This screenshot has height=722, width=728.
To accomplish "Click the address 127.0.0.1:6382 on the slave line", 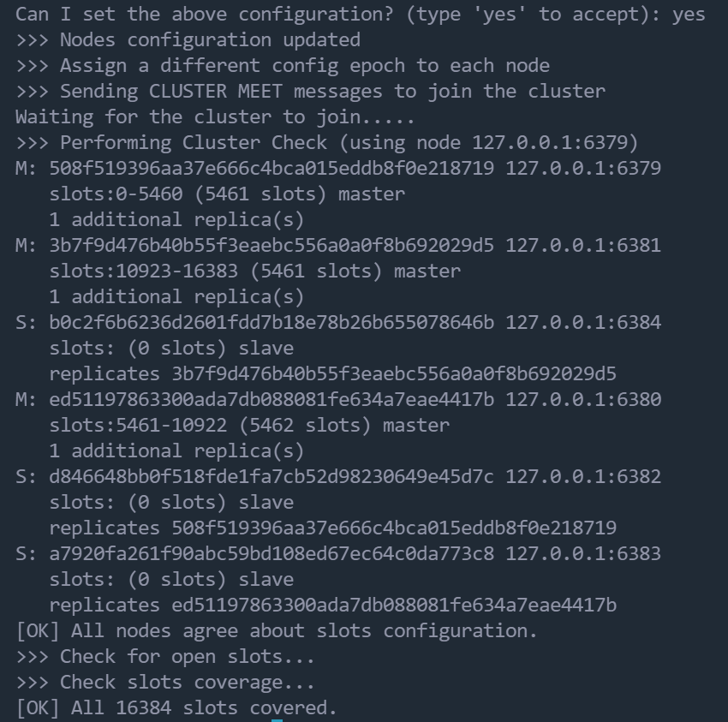I will coord(582,477).
